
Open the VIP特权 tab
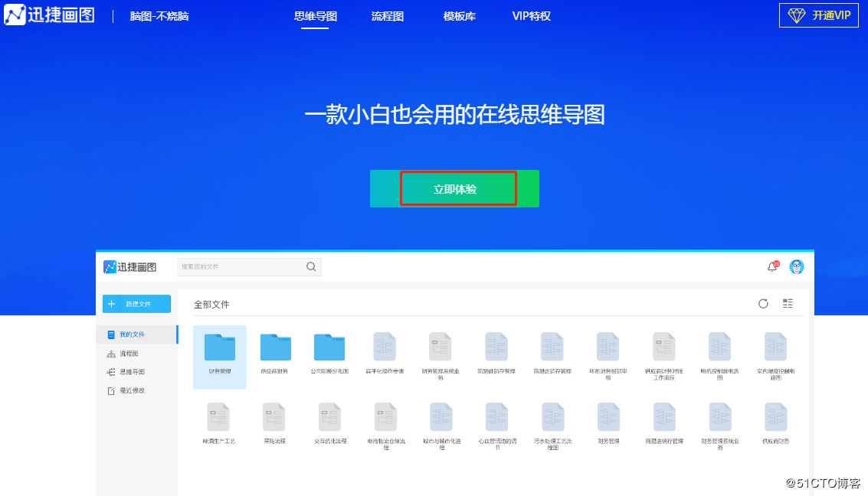(532, 16)
